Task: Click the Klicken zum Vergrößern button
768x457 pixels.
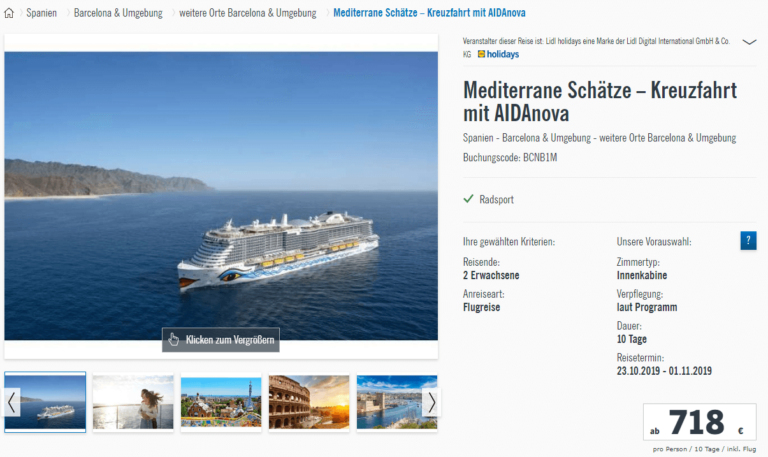Action: coord(221,339)
